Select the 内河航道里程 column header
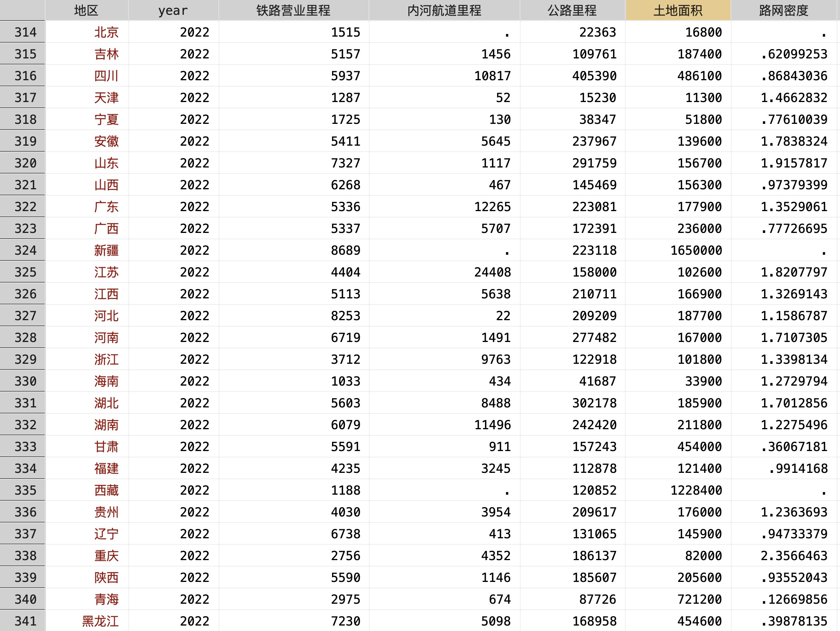The image size is (840, 631). [x=444, y=11]
